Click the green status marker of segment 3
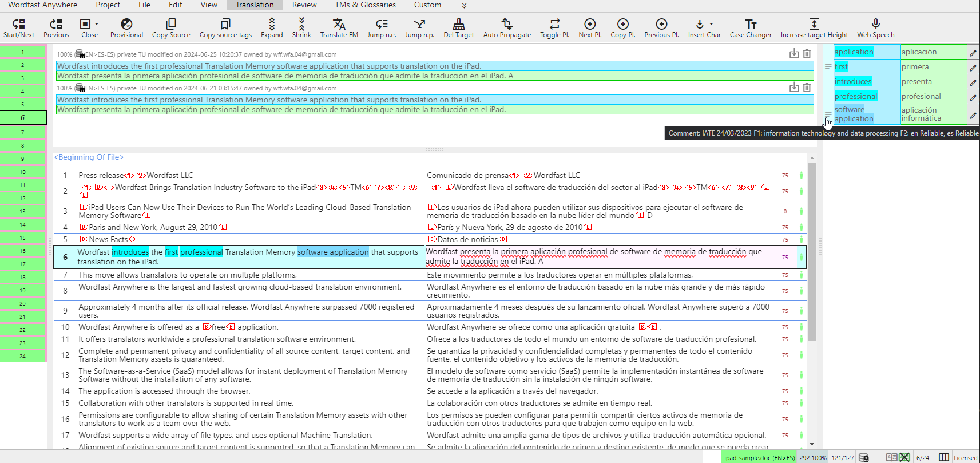 click(801, 211)
